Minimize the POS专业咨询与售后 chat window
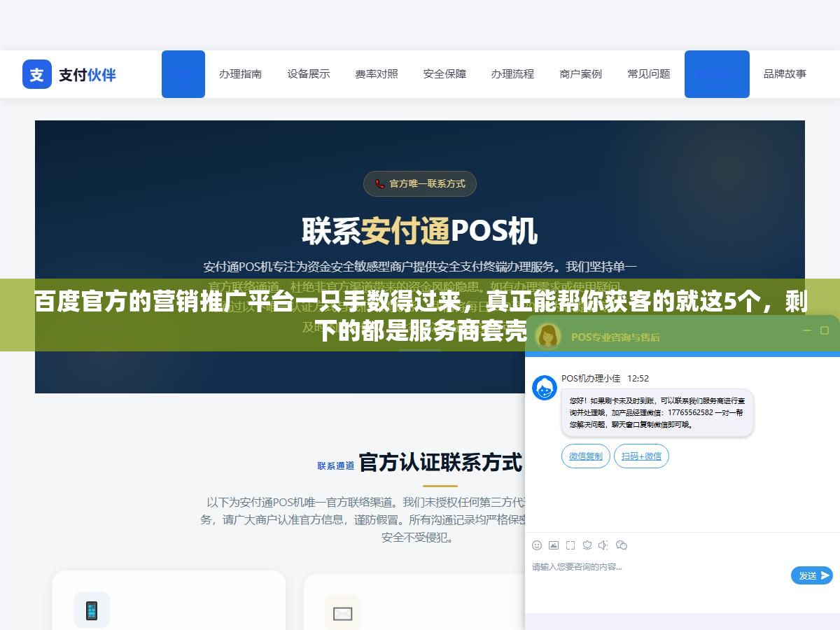Image resolution: width=840 pixels, height=630 pixels. point(807,330)
